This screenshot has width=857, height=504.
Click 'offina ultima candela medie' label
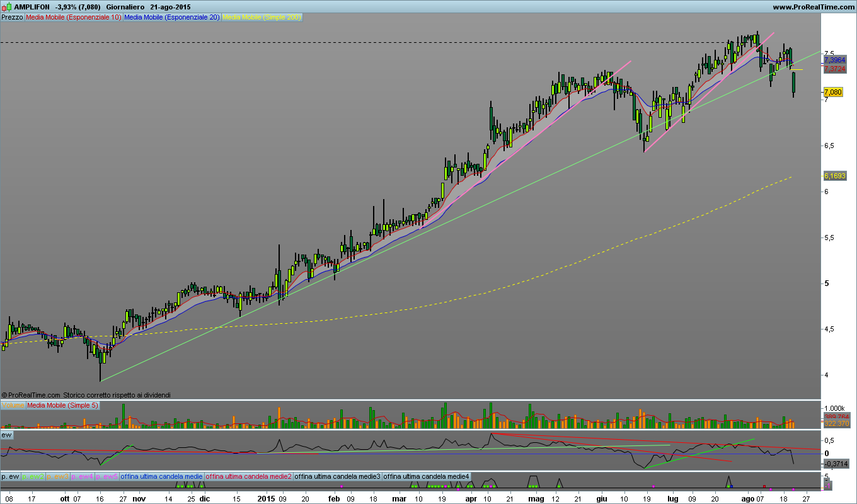pos(161,476)
